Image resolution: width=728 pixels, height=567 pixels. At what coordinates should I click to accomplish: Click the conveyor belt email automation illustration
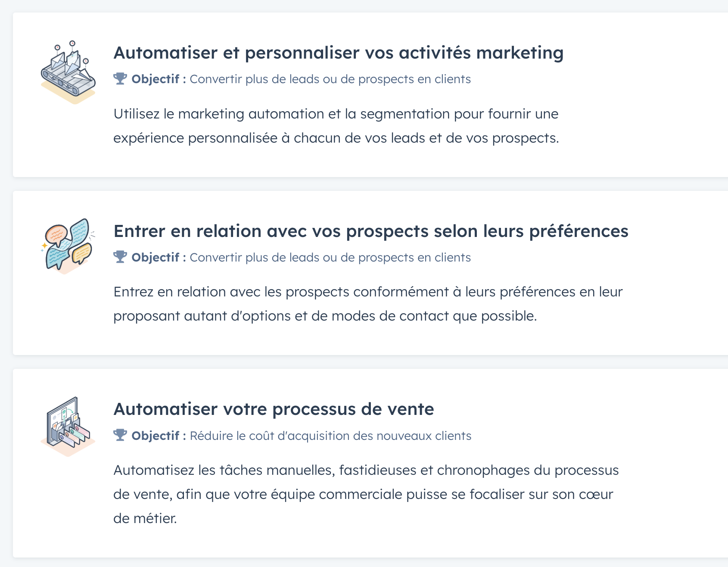point(68,72)
